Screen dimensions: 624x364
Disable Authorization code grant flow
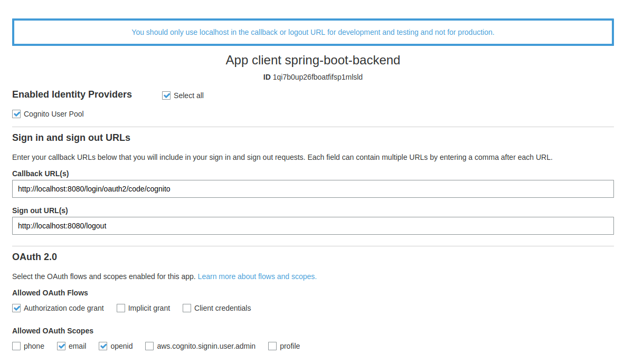click(16, 308)
